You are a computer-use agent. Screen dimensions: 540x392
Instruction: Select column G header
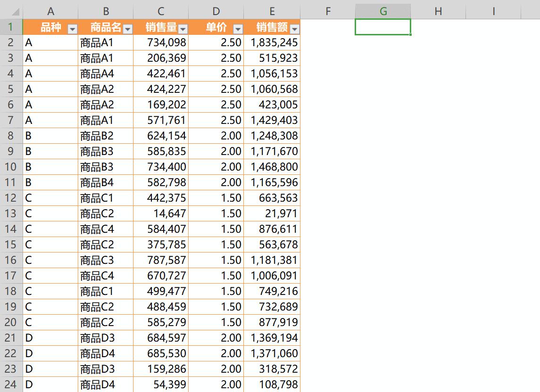pyautogui.click(x=383, y=11)
